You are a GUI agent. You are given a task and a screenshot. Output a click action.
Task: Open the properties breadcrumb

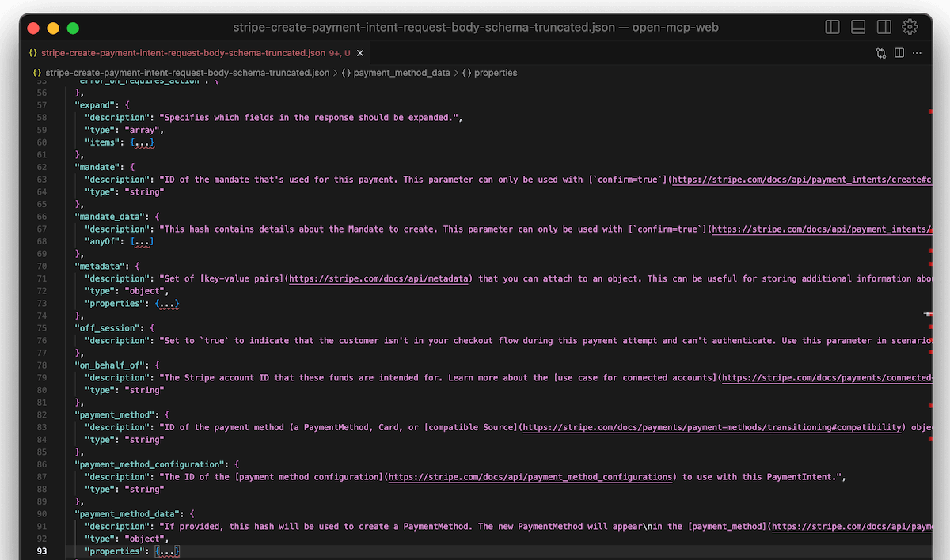click(490, 73)
